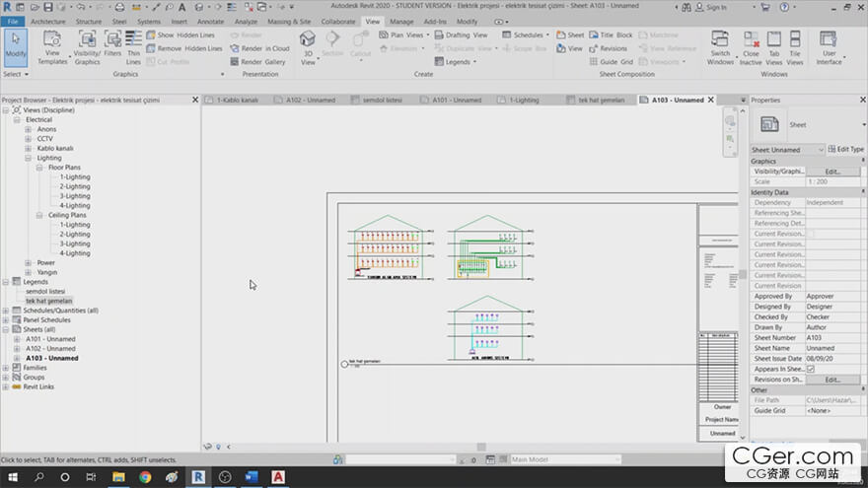Open Word from the Windows taskbar
Image resolution: width=868 pixels, height=488 pixels.
tap(251, 477)
